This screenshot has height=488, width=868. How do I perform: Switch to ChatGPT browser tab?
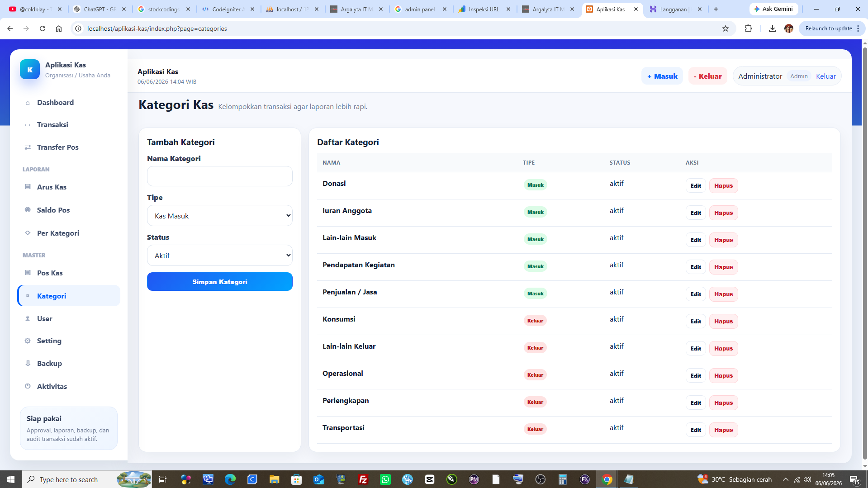(100, 9)
